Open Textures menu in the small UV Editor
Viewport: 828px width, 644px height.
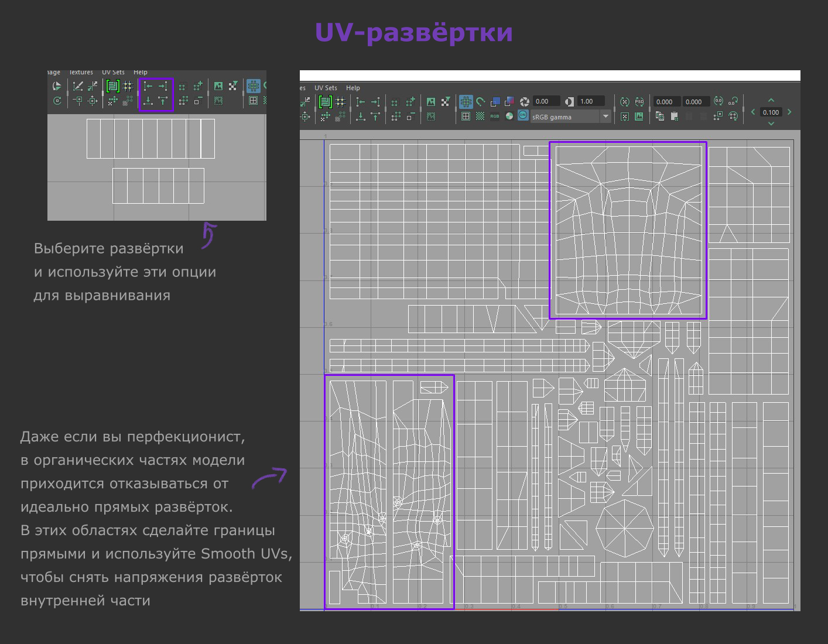click(x=81, y=73)
